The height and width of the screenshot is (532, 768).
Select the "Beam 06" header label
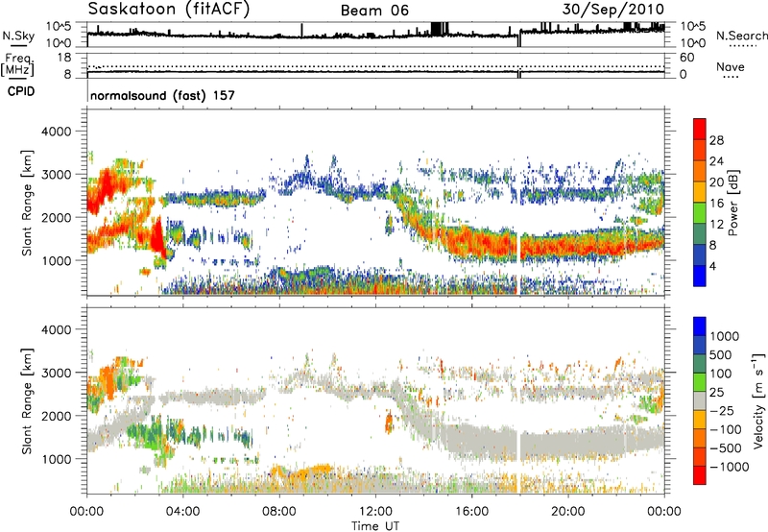coord(374,11)
